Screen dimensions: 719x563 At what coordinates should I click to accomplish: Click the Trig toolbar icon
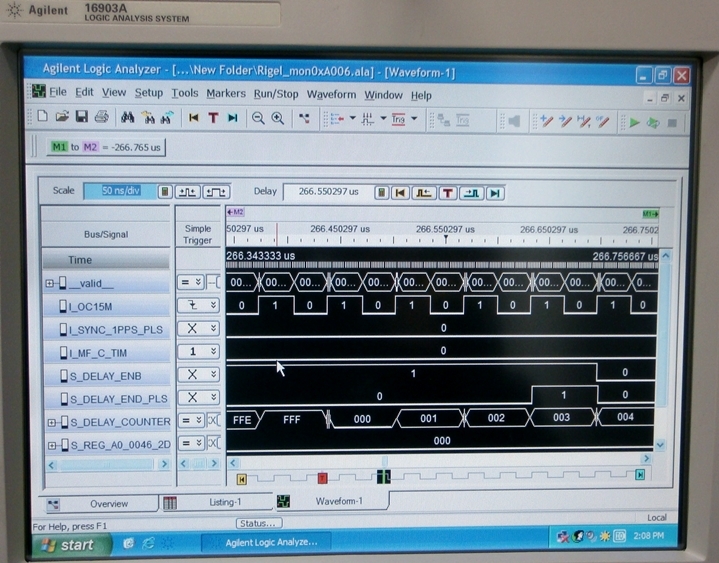[398, 120]
